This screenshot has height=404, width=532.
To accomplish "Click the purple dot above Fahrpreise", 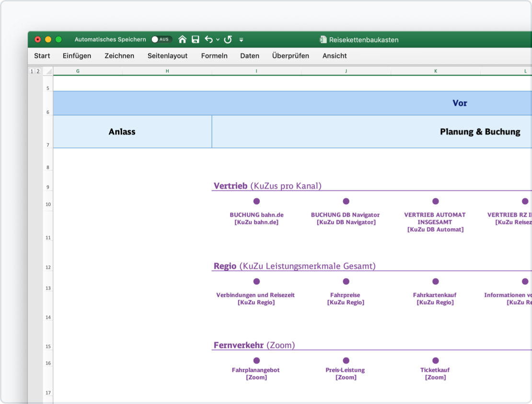I will [346, 281].
